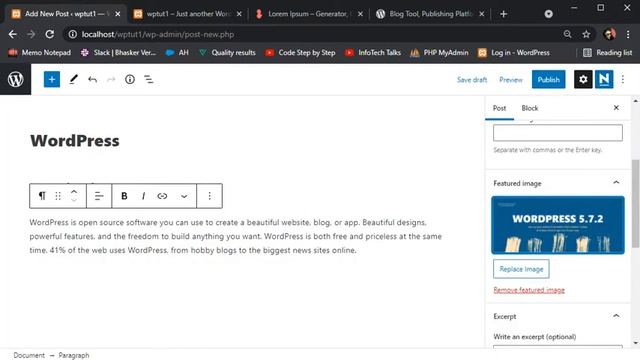Click the Preview button
This screenshot has height=360, width=640.
click(x=511, y=80)
